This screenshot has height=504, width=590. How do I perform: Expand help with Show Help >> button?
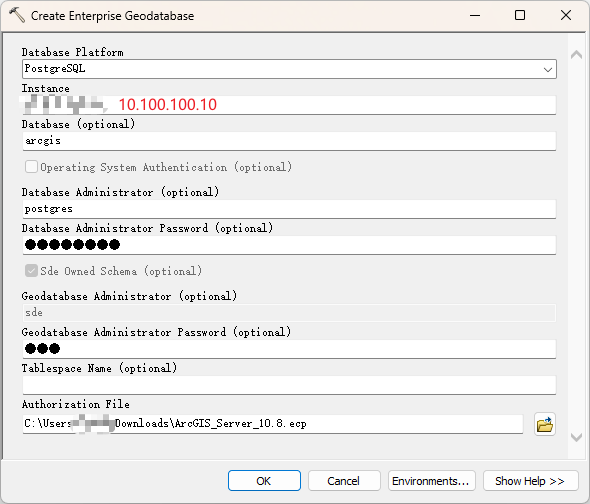coord(530,481)
